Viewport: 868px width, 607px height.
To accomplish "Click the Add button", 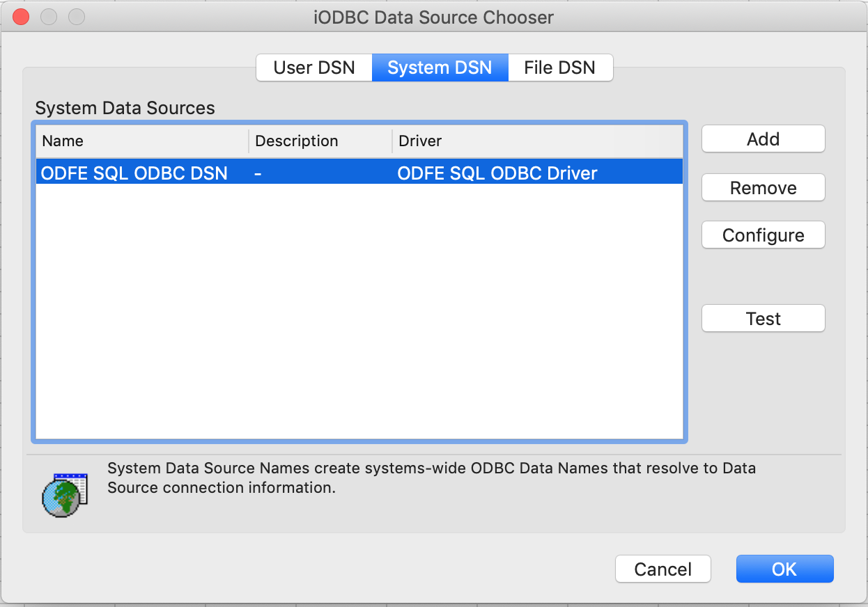I will [763, 139].
